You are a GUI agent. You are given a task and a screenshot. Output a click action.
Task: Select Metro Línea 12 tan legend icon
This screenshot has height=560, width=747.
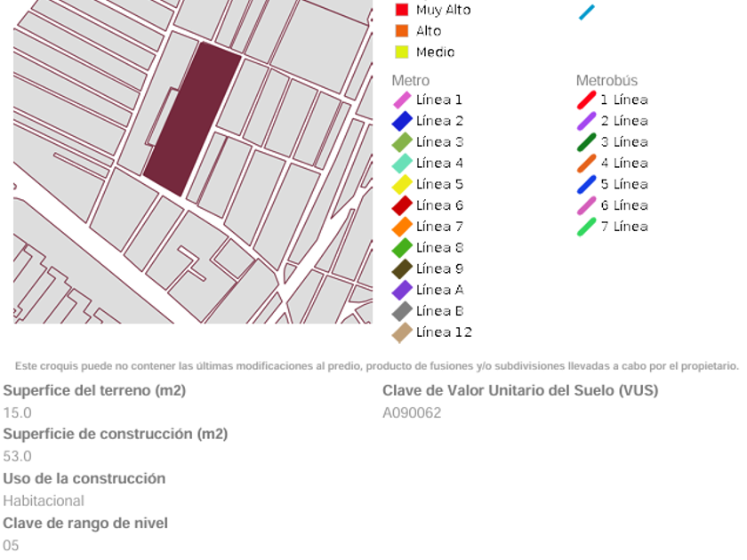point(402,332)
